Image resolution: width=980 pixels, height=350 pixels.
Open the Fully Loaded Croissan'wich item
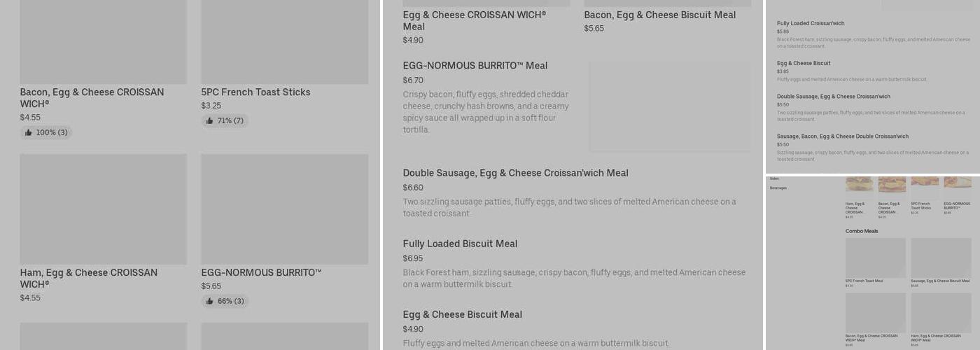810,24
